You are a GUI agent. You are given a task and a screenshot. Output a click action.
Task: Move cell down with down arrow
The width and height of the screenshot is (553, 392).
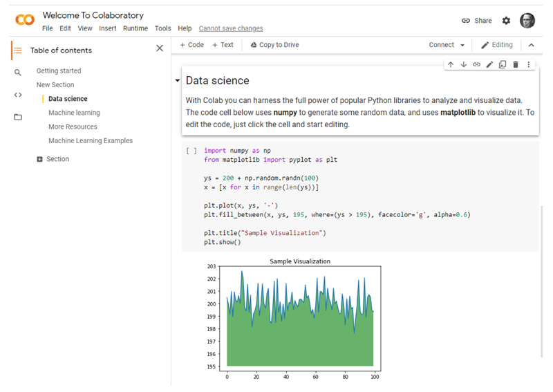pyautogui.click(x=464, y=64)
